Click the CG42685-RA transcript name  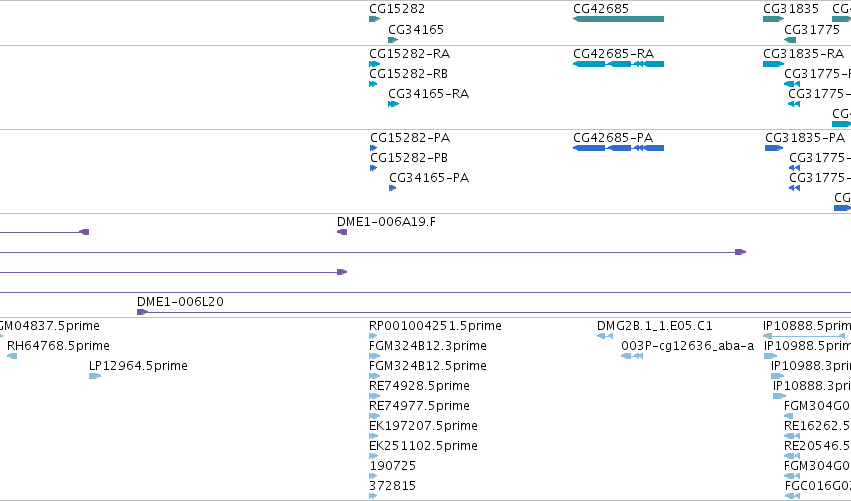(613, 54)
